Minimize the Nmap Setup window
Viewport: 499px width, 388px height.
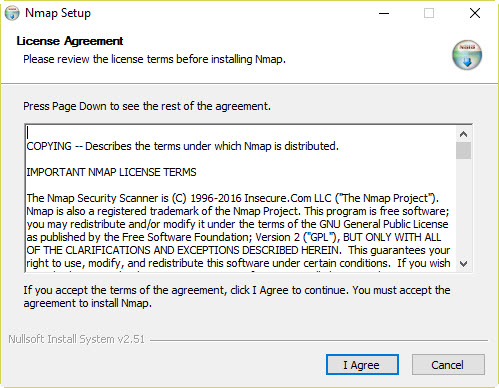pos(384,13)
